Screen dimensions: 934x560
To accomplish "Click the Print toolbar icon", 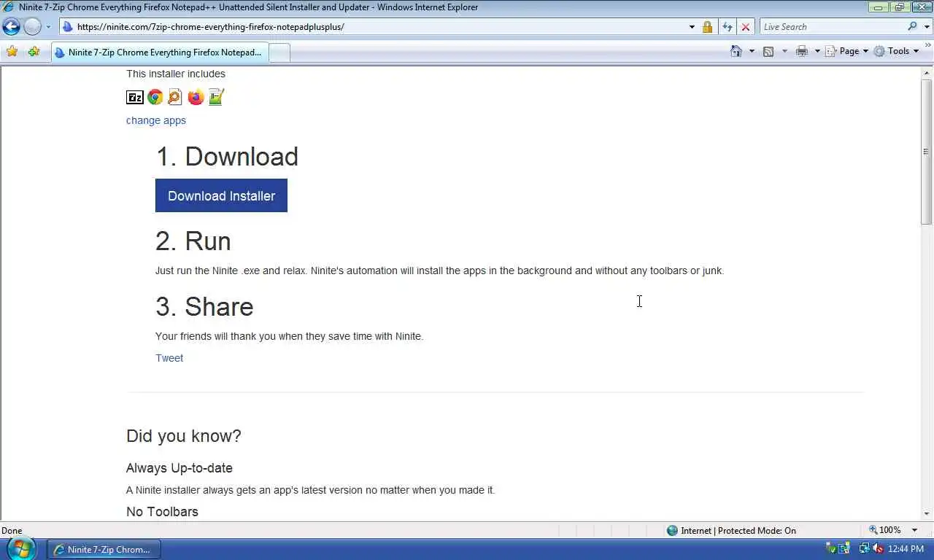I will (802, 51).
